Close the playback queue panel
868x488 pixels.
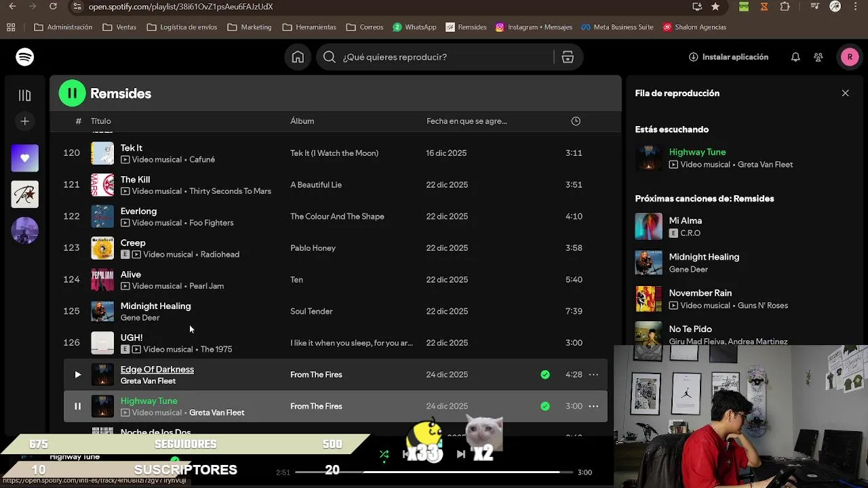click(845, 93)
